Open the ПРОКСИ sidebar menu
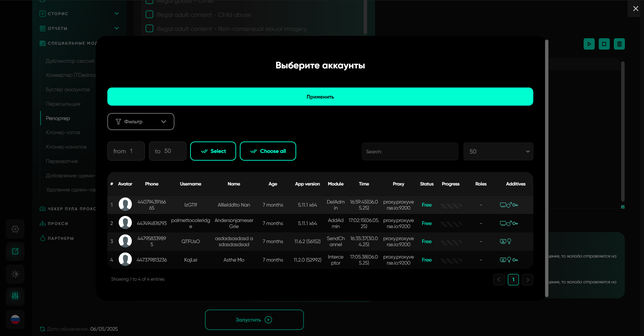 [58, 224]
